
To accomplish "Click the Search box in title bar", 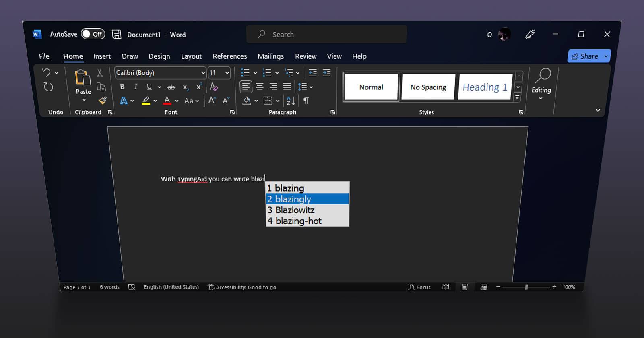I will point(326,34).
